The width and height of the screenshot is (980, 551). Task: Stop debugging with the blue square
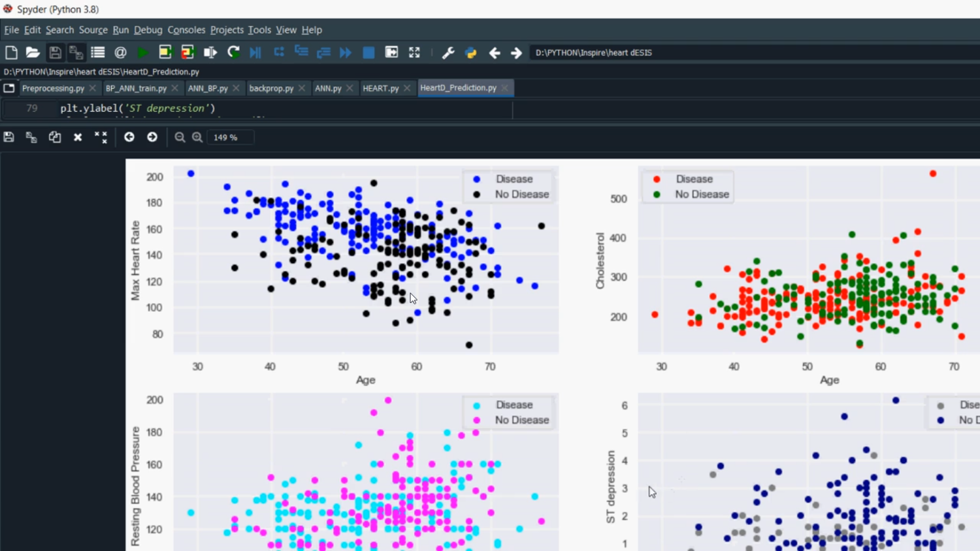point(368,53)
